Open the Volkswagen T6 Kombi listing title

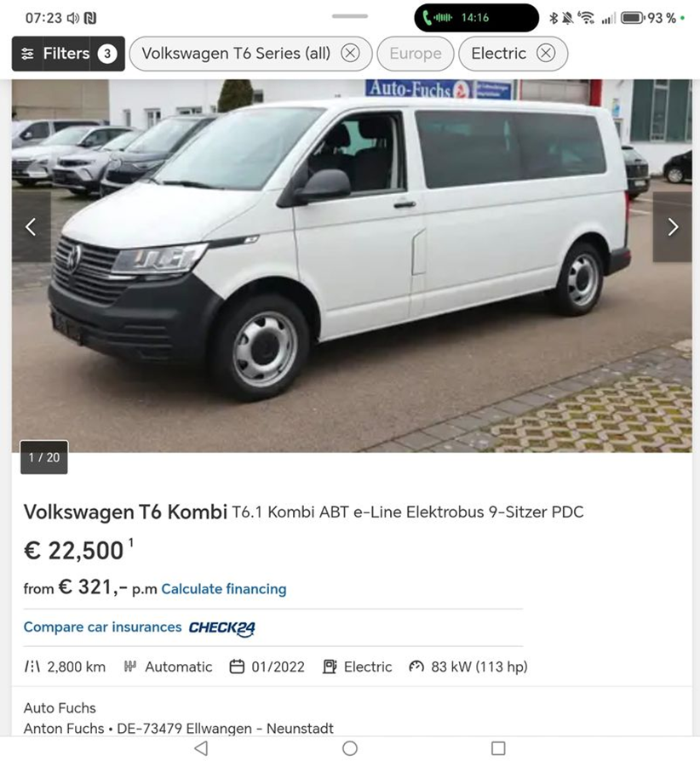coord(125,512)
